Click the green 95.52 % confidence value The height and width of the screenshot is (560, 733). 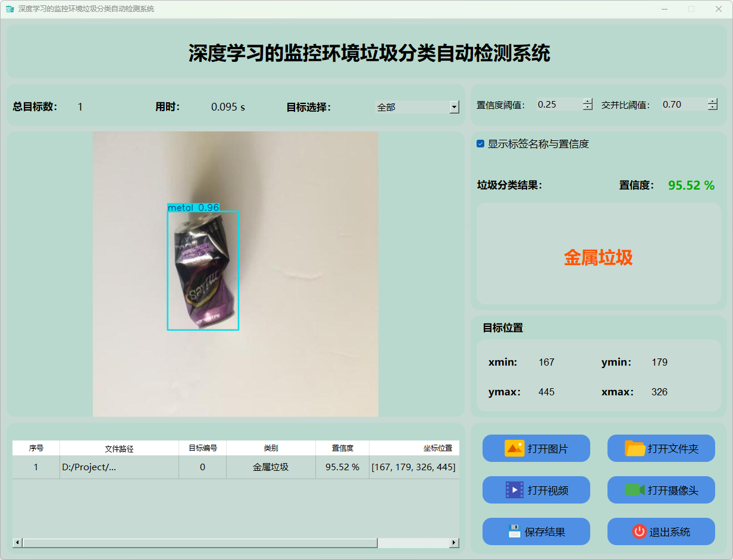click(691, 185)
